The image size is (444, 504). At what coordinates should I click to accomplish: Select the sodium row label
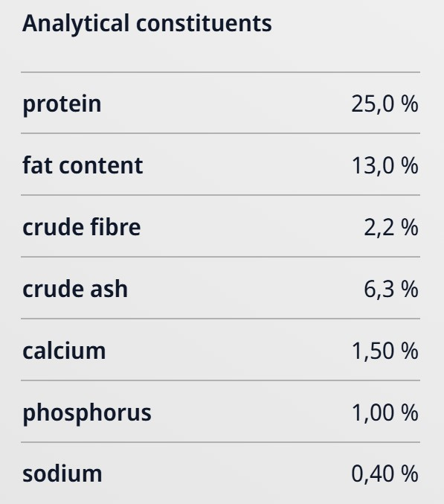(x=62, y=473)
